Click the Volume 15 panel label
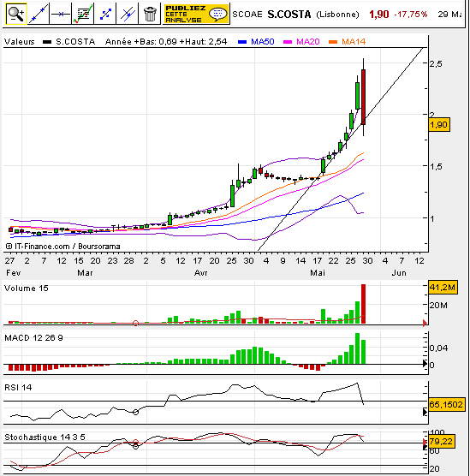470x476 pixels. [x=27, y=289]
